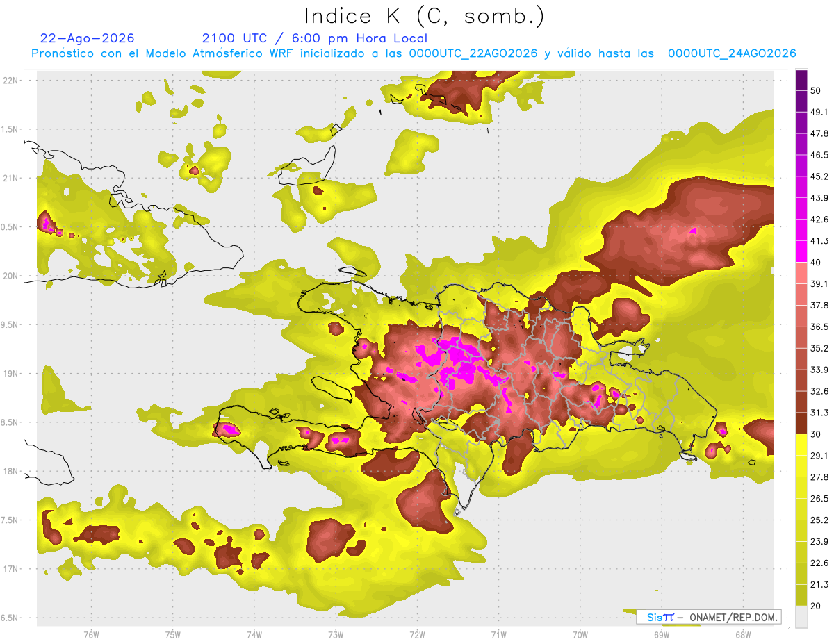Click the longitude axis label '72W'

[x=417, y=634]
